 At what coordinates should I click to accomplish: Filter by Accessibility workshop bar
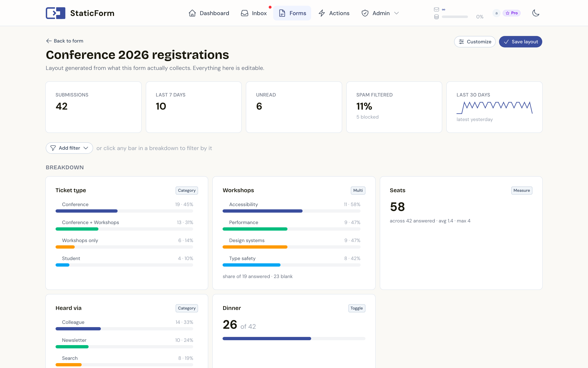coord(291,211)
